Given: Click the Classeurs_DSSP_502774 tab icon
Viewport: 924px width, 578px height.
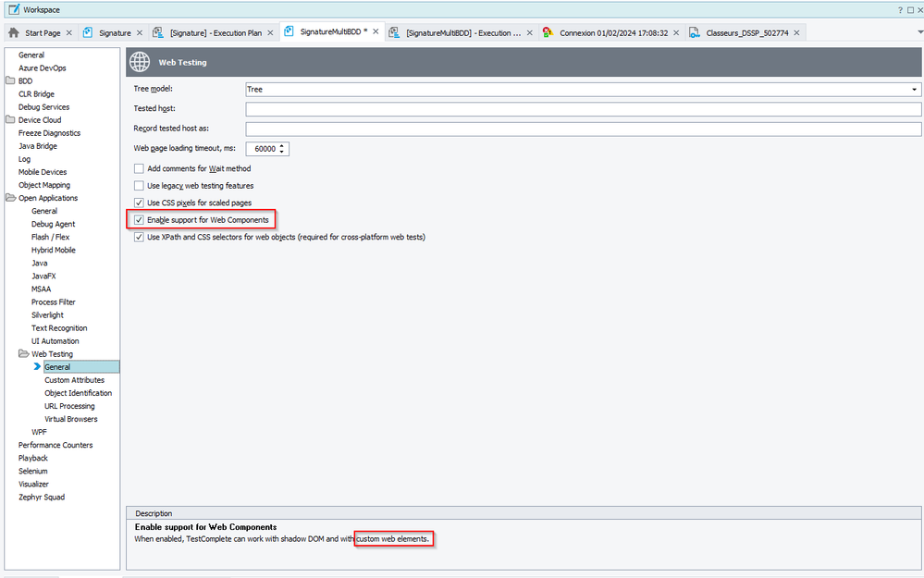Looking at the screenshot, I should click(693, 32).
